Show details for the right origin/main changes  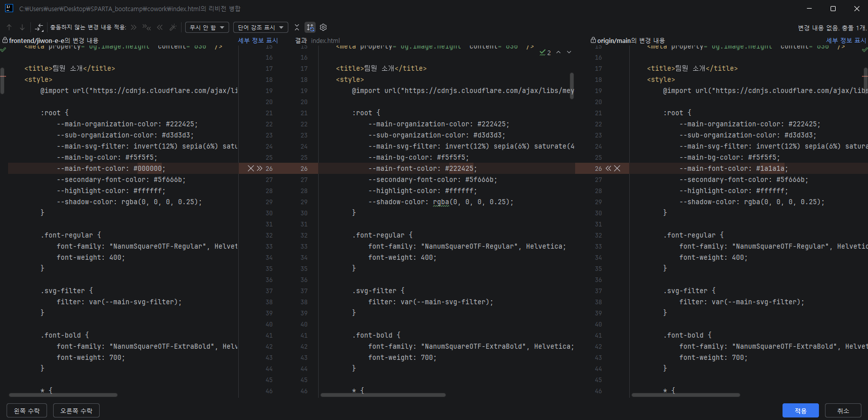pos(846,40)
